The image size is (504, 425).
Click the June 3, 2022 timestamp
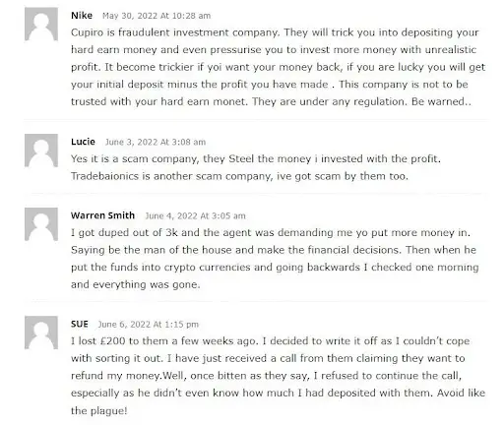coord(156,142)
